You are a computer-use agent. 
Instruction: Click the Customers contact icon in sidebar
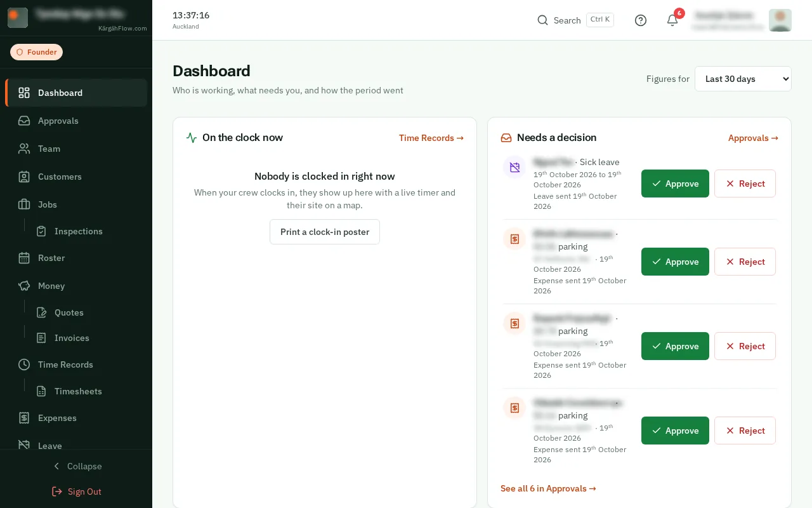point(24,177)
